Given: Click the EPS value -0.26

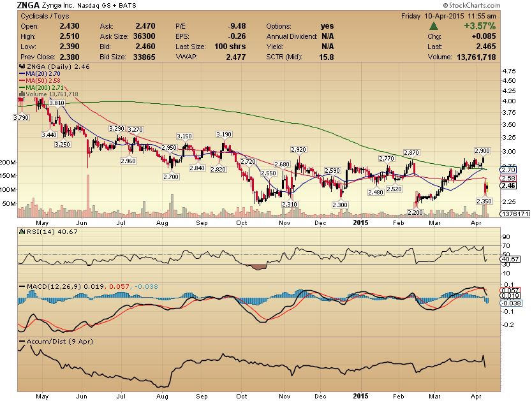Looking at the screenshot, I should coord(237,36).
